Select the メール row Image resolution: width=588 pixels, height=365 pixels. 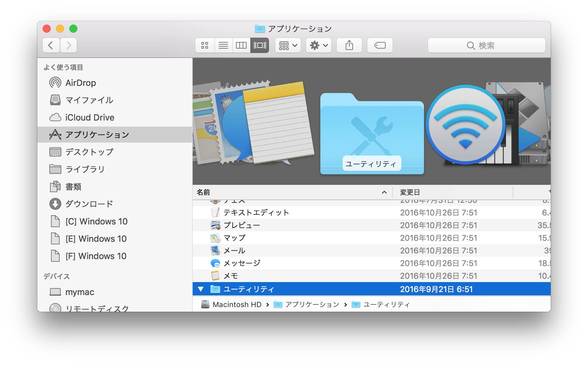372,250
